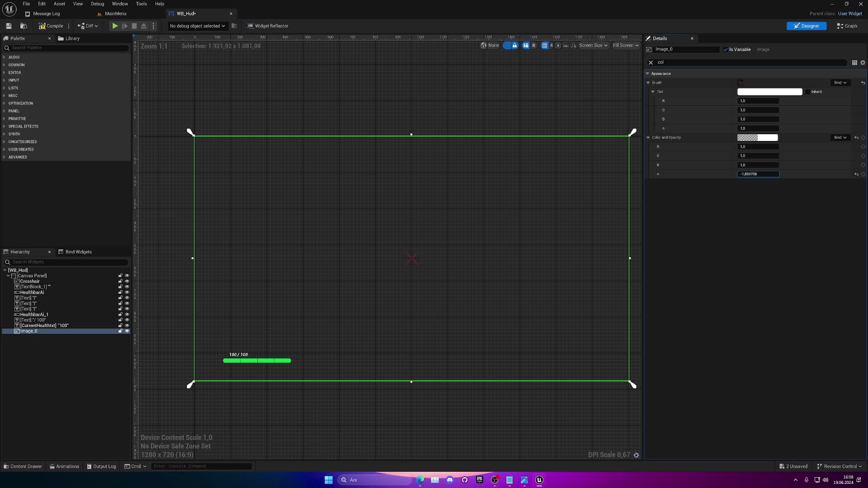Click the Designer view toggle icon
868x488 pixels.
point(806,26)
